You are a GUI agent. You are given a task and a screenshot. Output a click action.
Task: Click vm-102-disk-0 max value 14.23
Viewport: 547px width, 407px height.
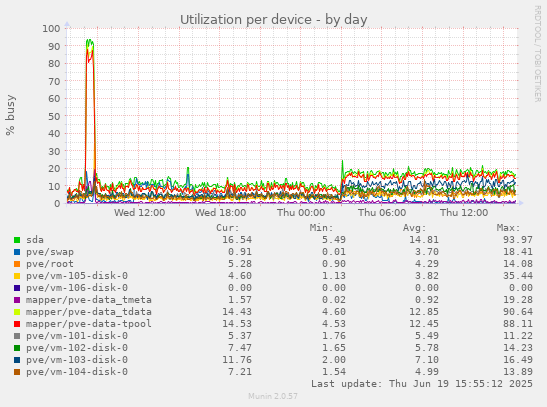coord(518,348)
